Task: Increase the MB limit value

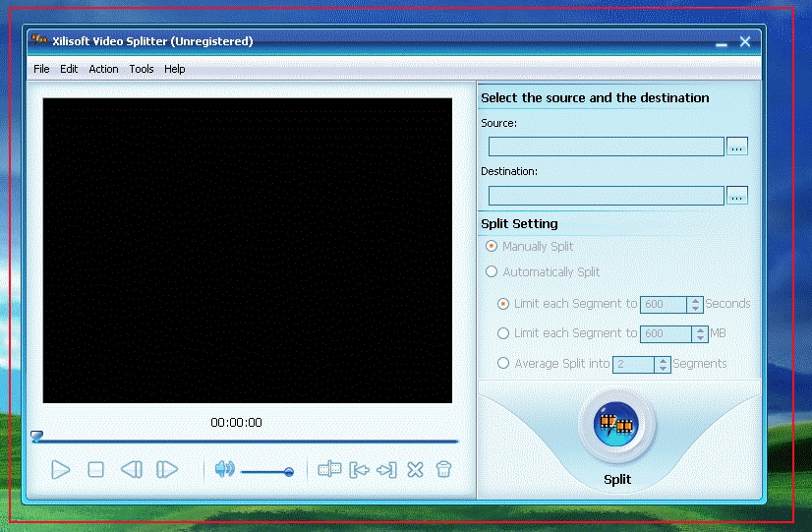Action: (700, 330)
